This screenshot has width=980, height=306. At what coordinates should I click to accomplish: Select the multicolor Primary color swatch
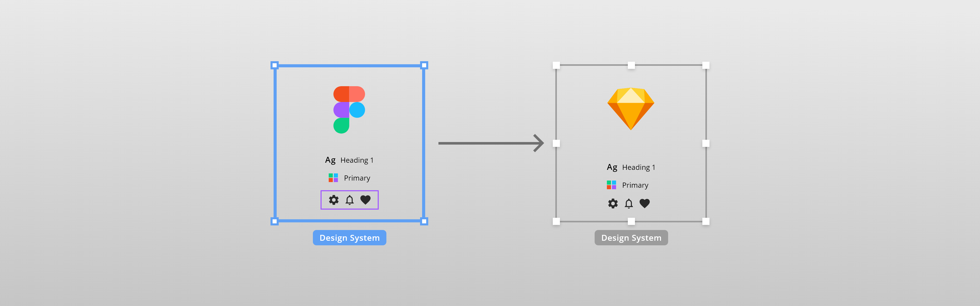(x=333, y=177)
